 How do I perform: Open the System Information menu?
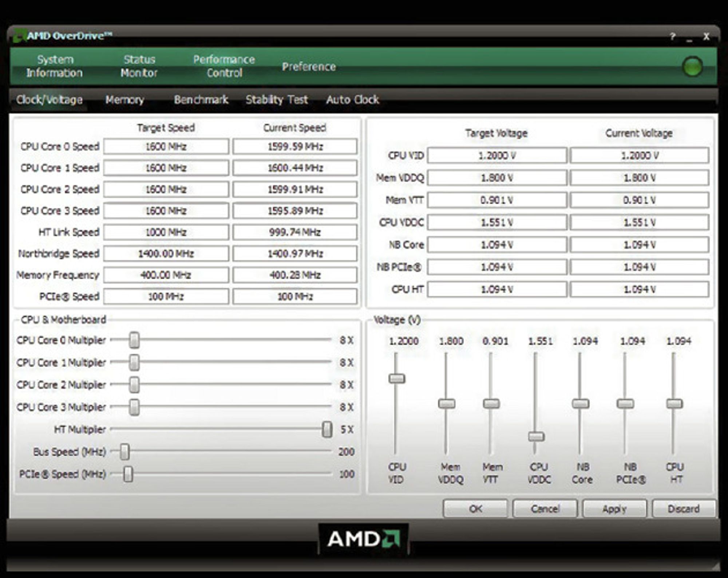click(55, 66)
